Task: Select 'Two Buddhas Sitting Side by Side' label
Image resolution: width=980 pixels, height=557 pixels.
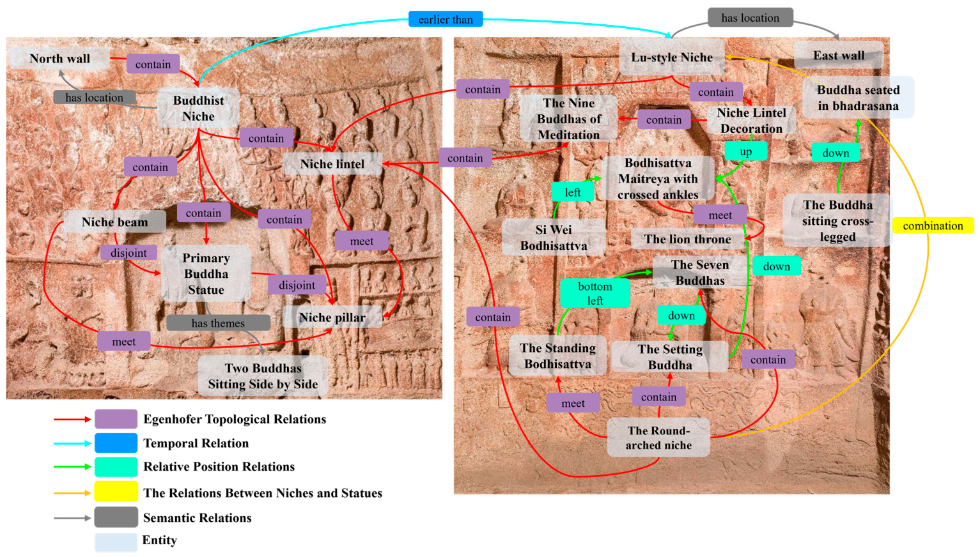Action: (263, 376)
